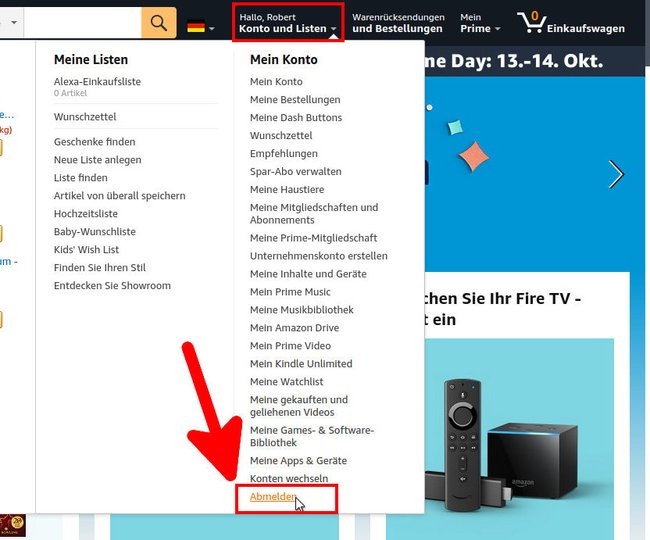Choose Konten wechseln
This screenshot has width=650, height=540.
[289, 479]
